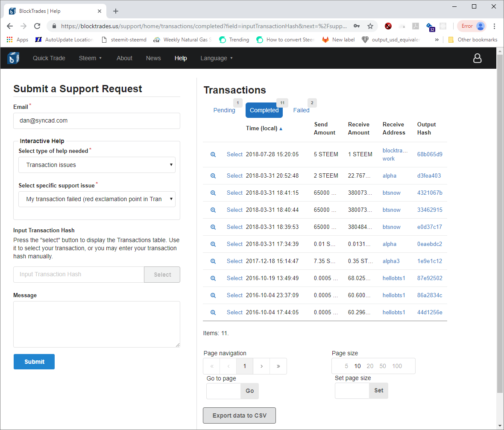Click magnifier icon for 2018-03-31 17:34:39 row
The height and width of the screenshot is (430, 504).
click(x=213, y=244)
